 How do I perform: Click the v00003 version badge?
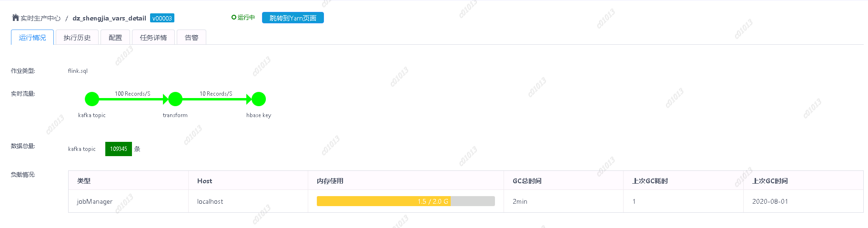tap(162, 18)
